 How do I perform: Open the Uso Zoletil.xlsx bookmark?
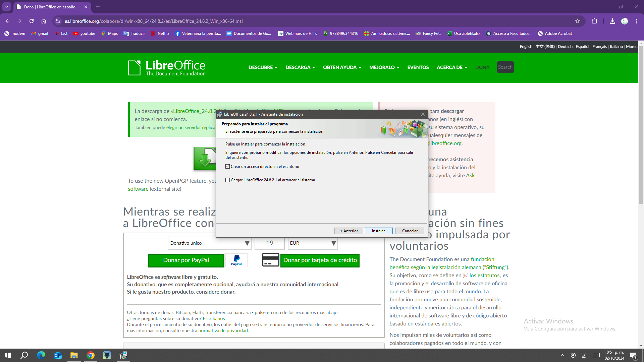click(464, 34)
